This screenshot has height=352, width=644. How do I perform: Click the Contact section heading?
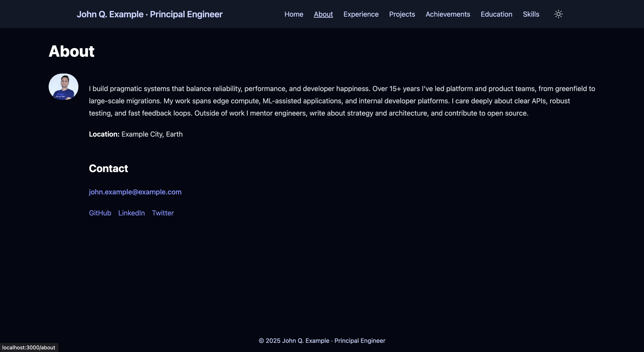coord(108,168)
